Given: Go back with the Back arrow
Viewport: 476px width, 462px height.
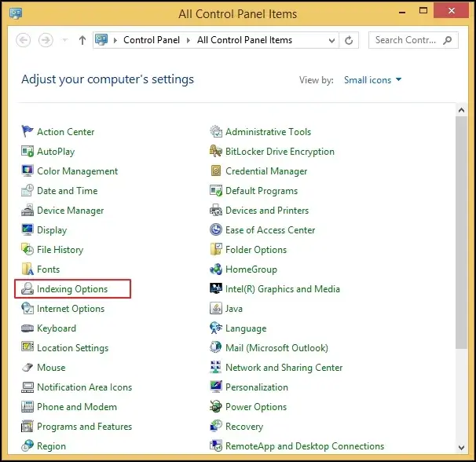Looking at the screenshot, I should tap(24, 40).
